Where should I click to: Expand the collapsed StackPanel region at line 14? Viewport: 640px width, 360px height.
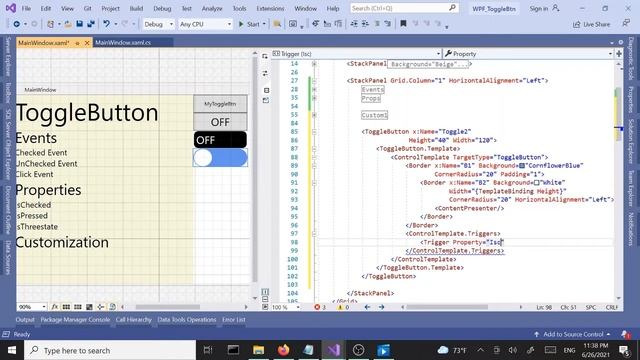click(314, 64)
